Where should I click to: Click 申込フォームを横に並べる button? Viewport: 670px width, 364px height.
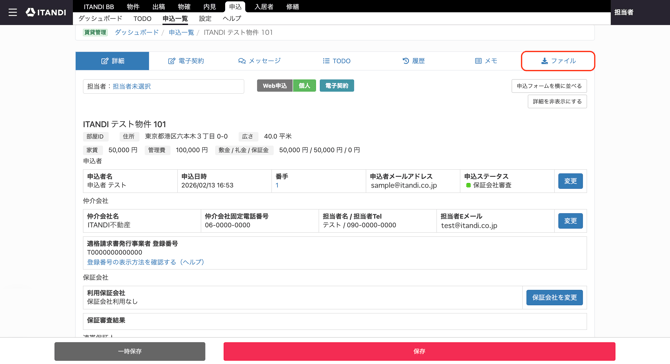click(549, 86)
